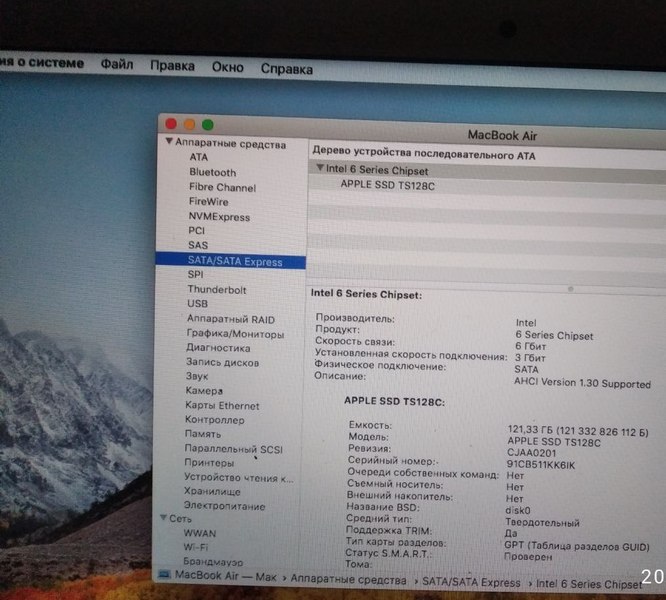Collapse the Intel 6 Series Chipset tree
The width and height of the screenshot is (666, 600).
pyautogui.click(x=319, y=170)
